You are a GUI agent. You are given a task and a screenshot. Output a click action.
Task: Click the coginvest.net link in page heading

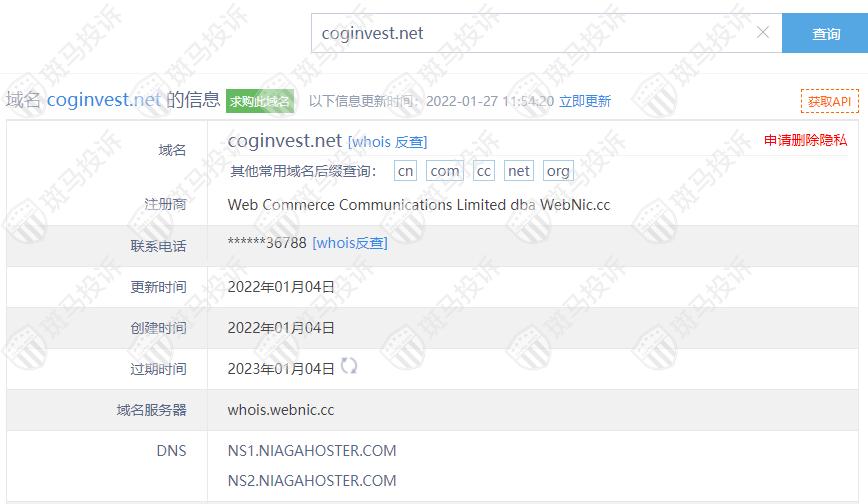(x=104, y=100)
